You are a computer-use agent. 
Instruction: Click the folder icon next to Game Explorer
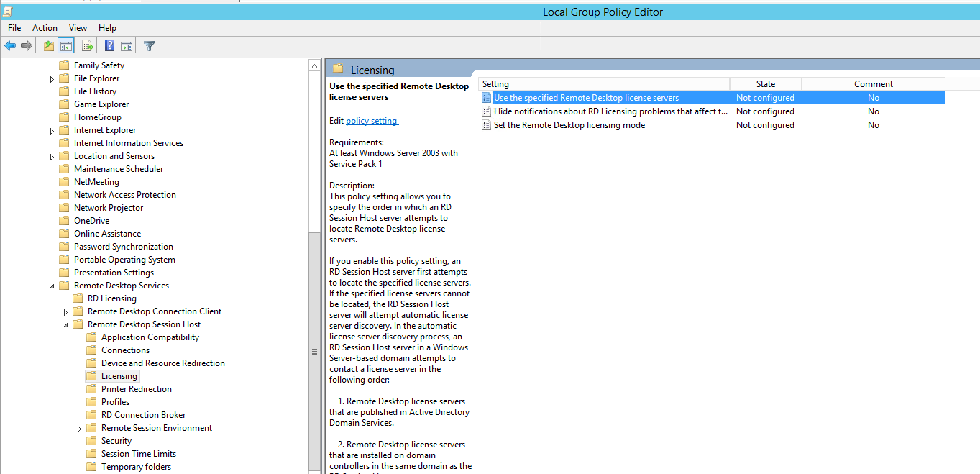(63, 104)
